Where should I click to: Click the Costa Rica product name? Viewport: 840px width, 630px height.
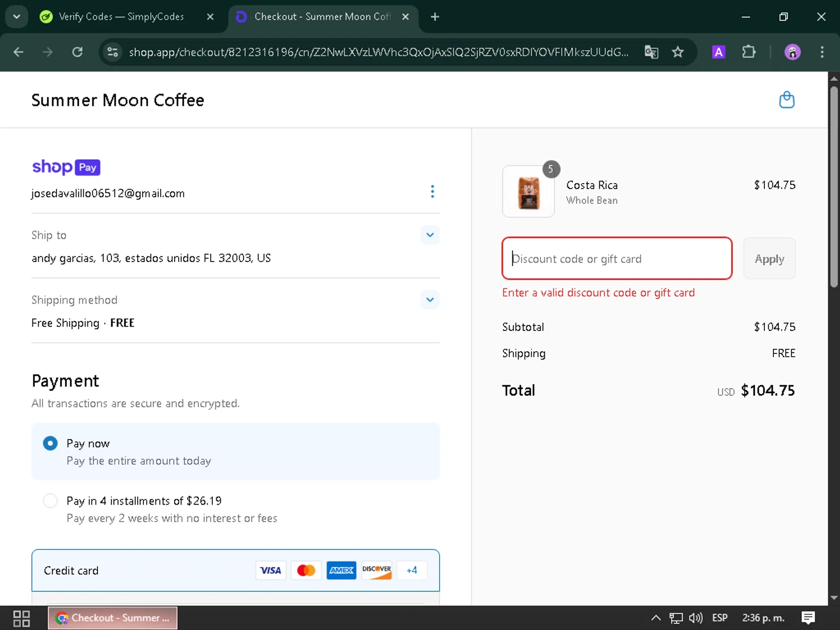point(592,185)
